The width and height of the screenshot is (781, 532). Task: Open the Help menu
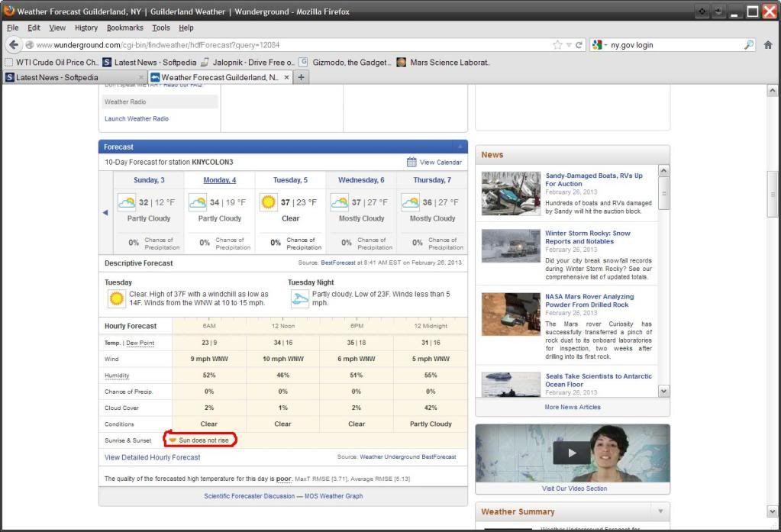pyautogui.click(x=186, y=28)
